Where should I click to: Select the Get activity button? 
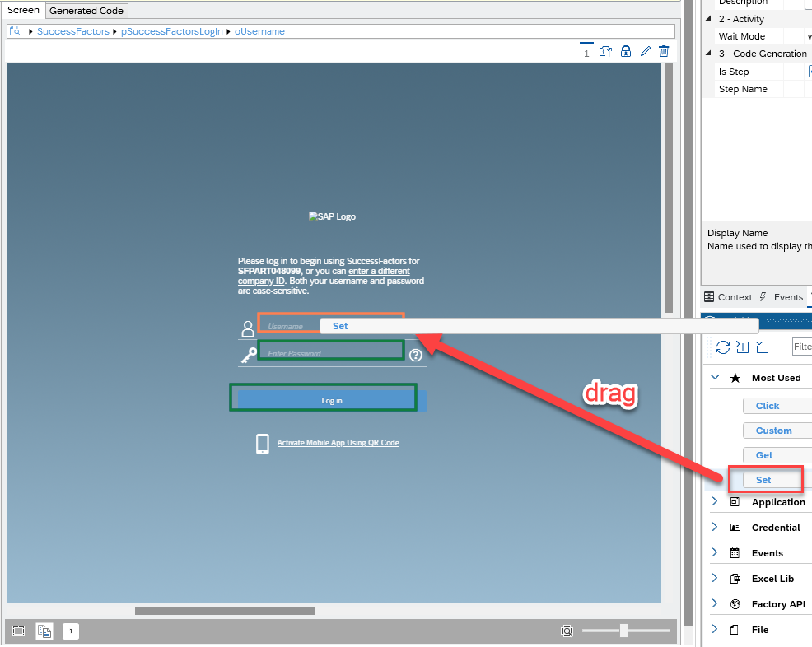[777, 455]
